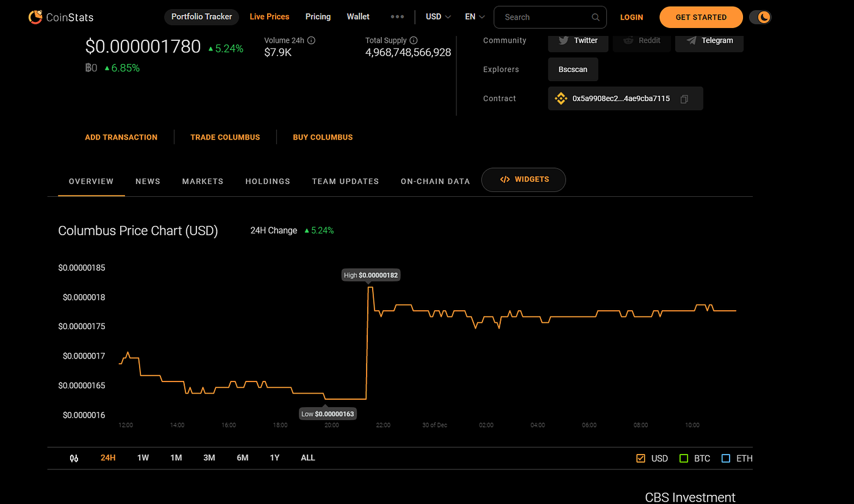This screenshot has height=504, width=854.
Task: Select the Overview tab
Action: pyautogui.click(x=91, y=182)
